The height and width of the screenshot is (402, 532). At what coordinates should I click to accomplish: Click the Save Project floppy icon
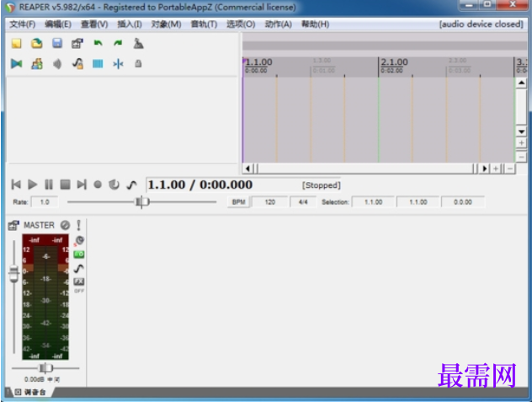point(57,44)
